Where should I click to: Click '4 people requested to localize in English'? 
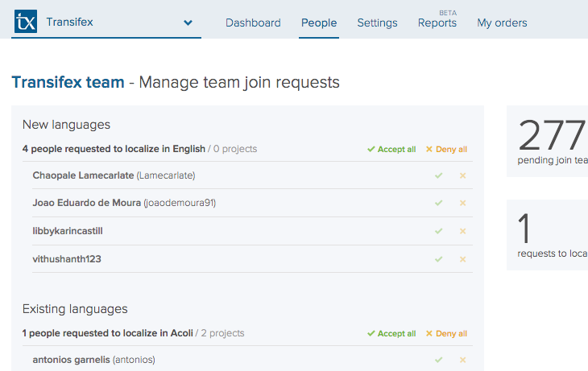click(x=114, y=149)
